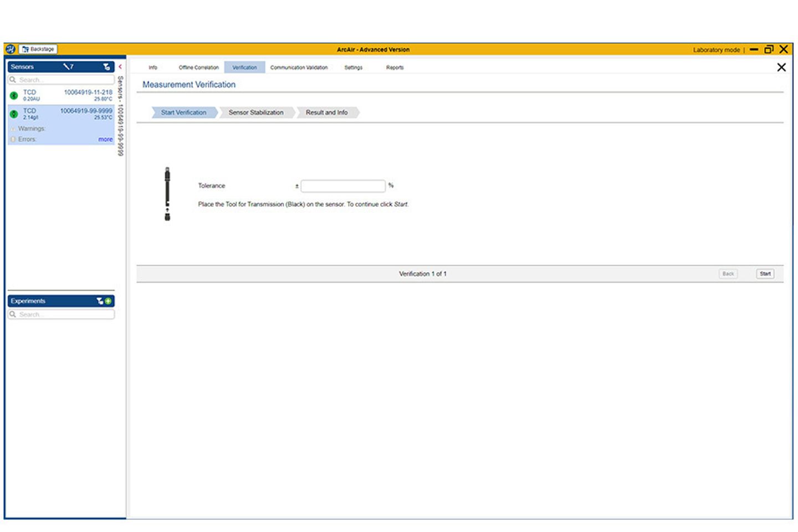Open the more link under Errors
This screenshot has width=798, height=532.
click(x=105, y=140)
